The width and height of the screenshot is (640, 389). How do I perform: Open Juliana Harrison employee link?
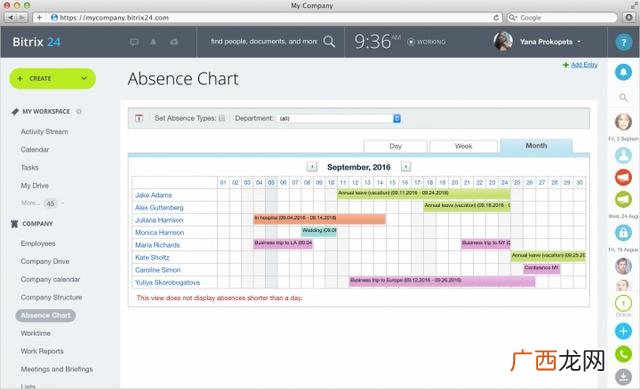coord(159,220)
